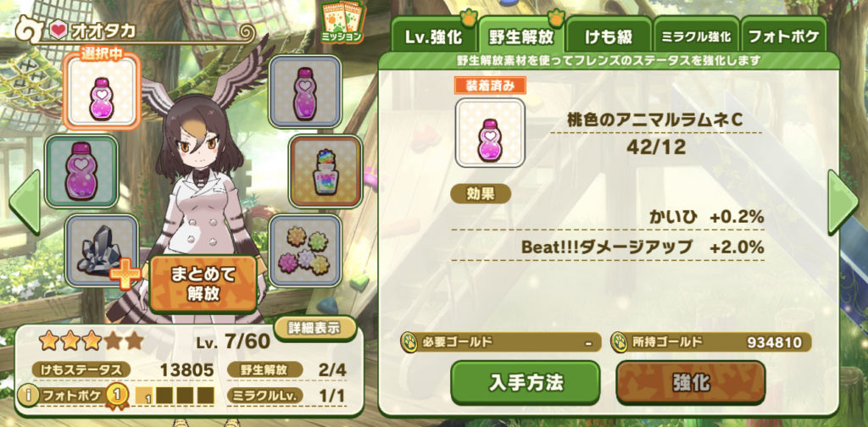Image resolution: width=868 pixels, height=427 pixels.
Task: Go to previous Friend with left arrow
Action: coord(25,202)
